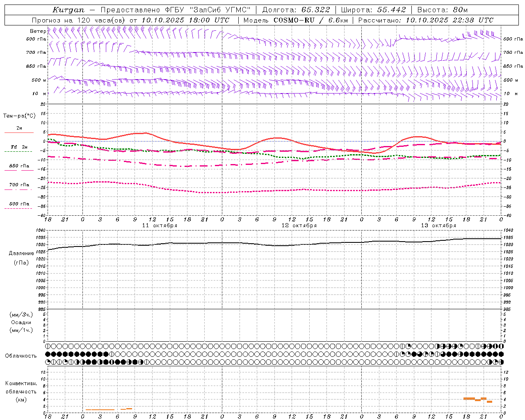Click the 13 октября date label
This screenshot has width=525, height=420.
(438, 226)
